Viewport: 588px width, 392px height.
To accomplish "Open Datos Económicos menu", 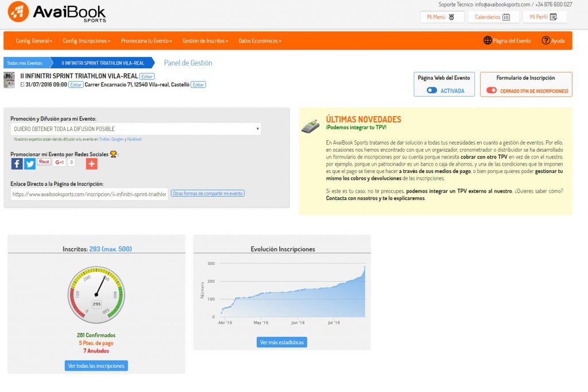I will point(260,41).
